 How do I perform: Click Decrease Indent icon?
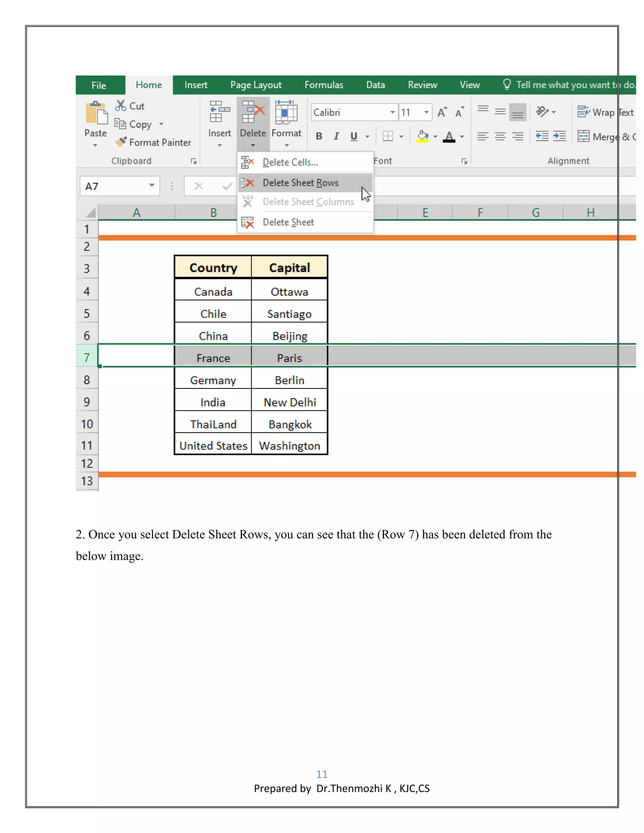click(542, 136)
